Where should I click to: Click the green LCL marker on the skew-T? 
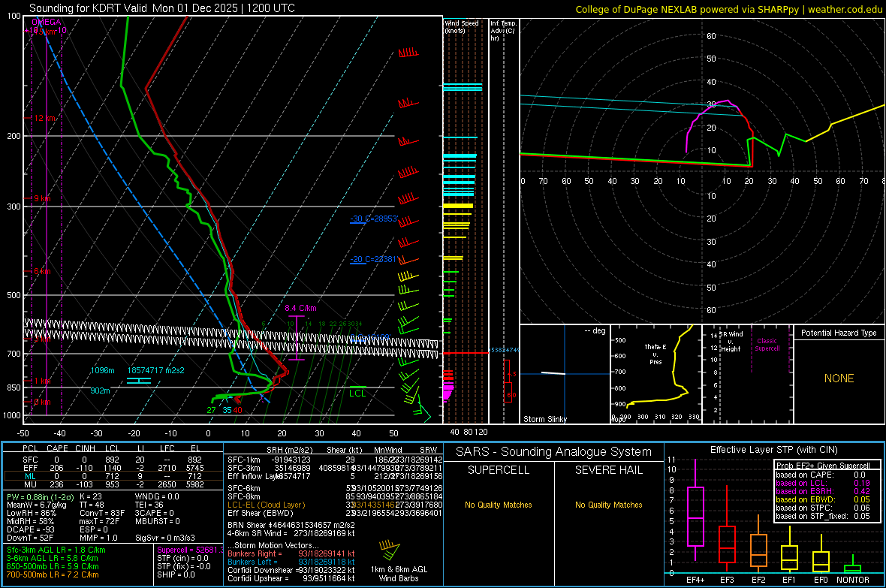pos(357,388)
